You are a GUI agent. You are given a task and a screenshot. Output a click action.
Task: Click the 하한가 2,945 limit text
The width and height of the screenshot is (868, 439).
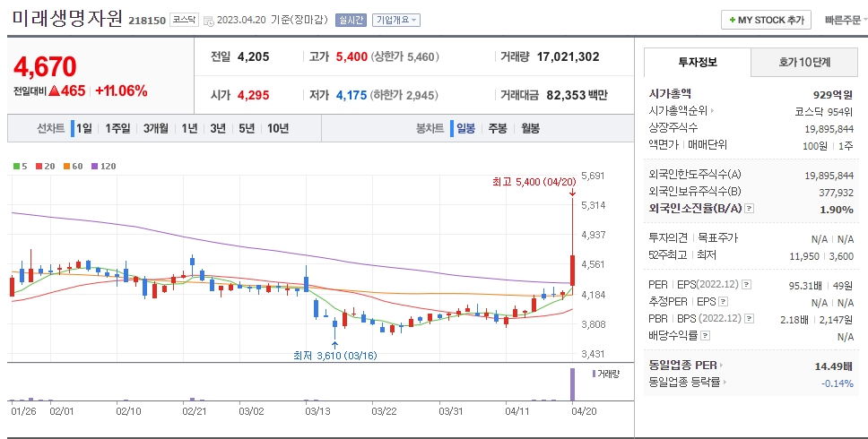point(404,95)
